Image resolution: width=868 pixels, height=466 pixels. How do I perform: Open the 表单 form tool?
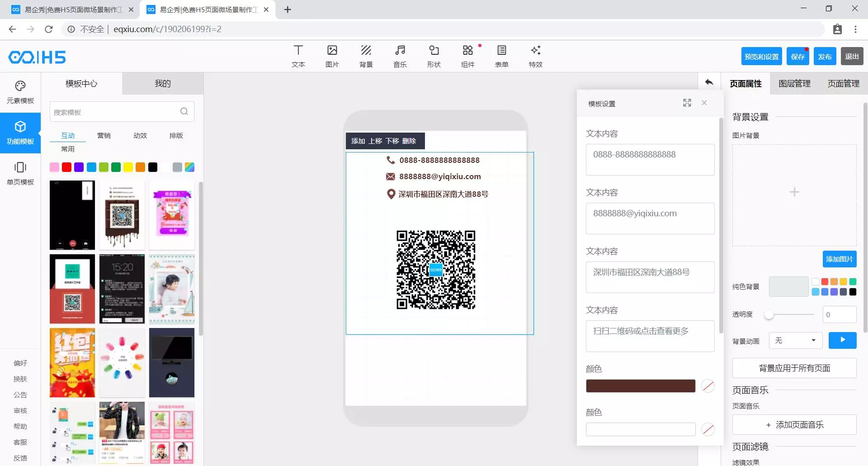click(502, 56)
